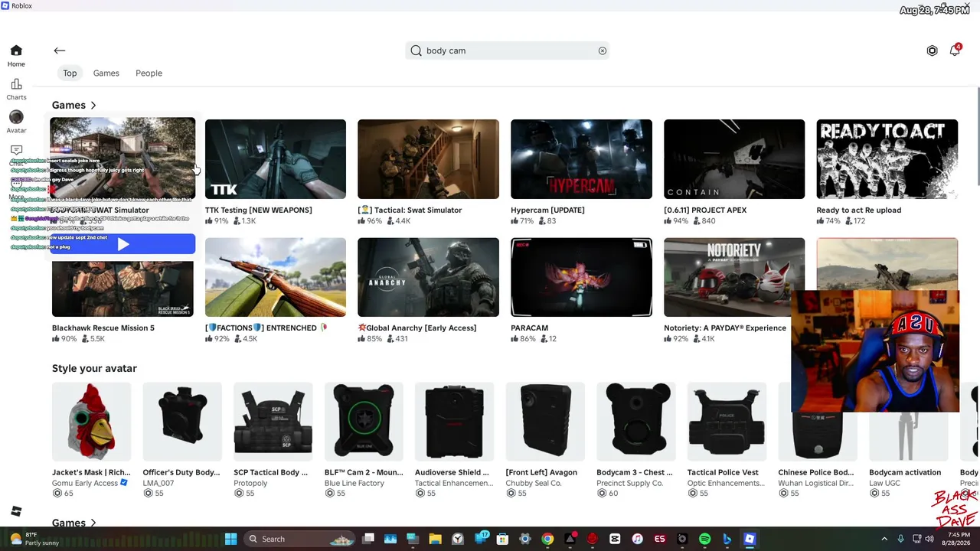Viewport: 980px width, 551px height.
Task: Open the Charts page from the sidebar
Action: [x=16, y=89]
